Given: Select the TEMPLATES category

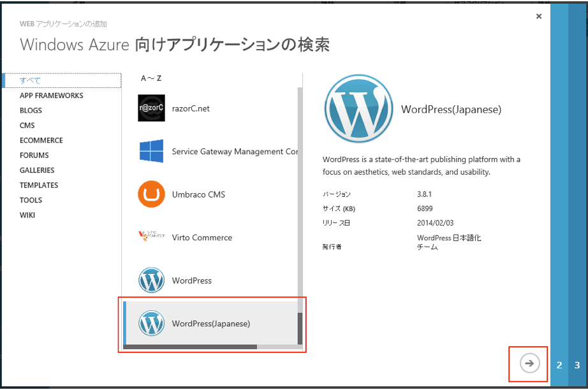Looking at the screenshot, I should tap(39, 185).
